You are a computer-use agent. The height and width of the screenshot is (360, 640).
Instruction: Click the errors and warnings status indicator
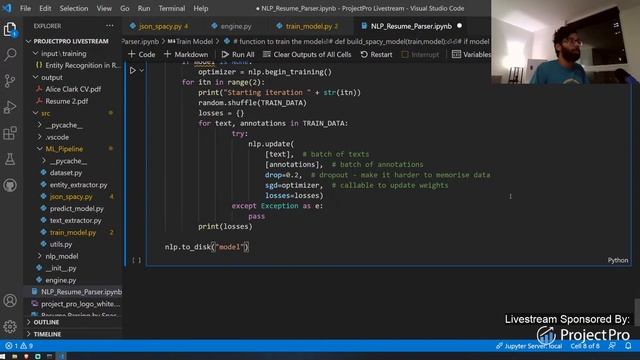[x=19, y=346]
